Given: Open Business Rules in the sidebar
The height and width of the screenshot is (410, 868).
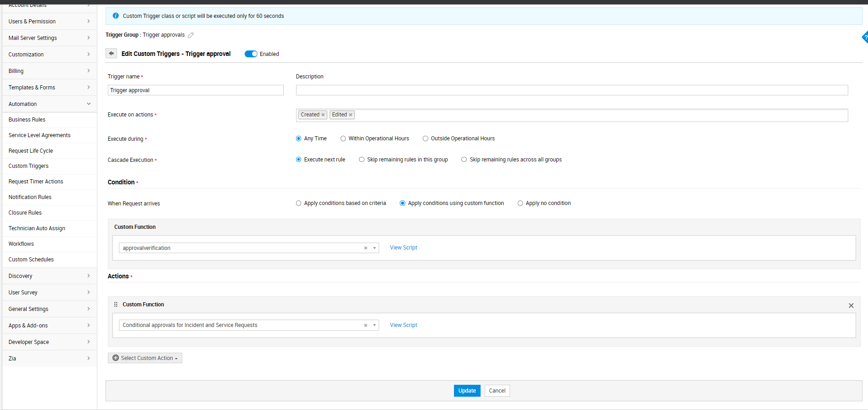Looking at the screenshot, I should point(27,120).
